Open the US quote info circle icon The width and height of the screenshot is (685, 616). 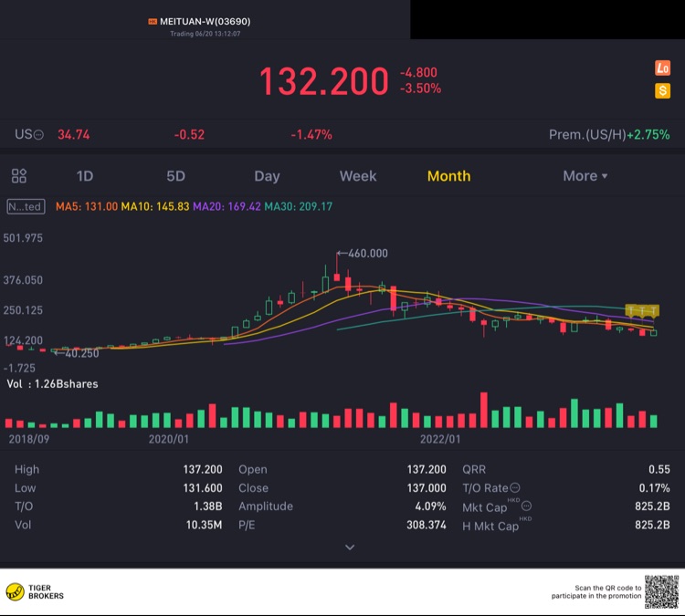[39, 135]
